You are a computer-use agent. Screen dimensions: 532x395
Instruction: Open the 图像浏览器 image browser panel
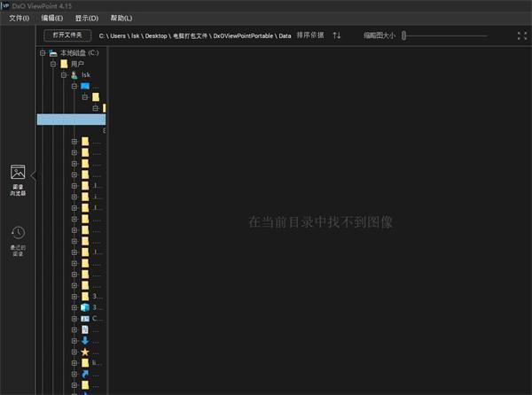point(18,180)
